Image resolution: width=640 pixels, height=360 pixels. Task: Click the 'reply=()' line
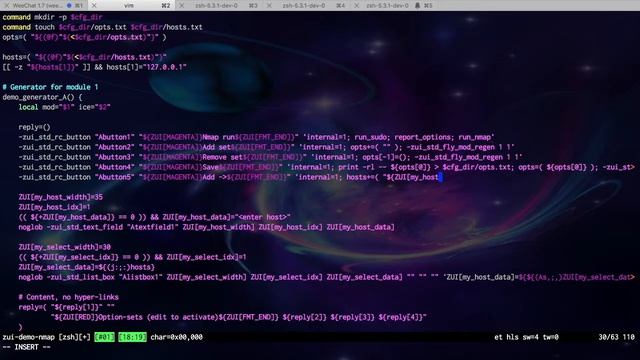tap(34, 127)
